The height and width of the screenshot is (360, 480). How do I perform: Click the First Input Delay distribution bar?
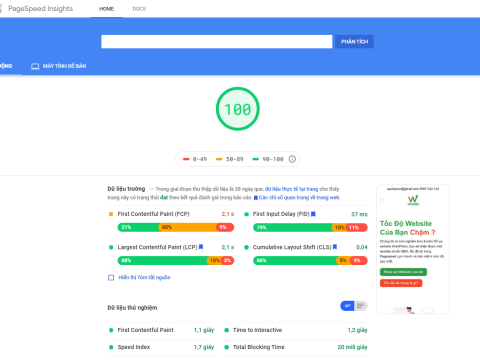click(x=310, y=227)
